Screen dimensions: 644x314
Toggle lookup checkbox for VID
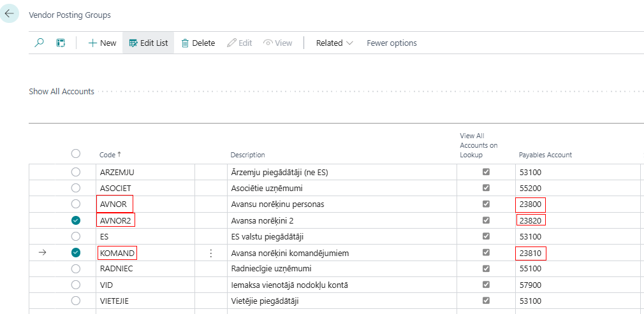point(487,284)
